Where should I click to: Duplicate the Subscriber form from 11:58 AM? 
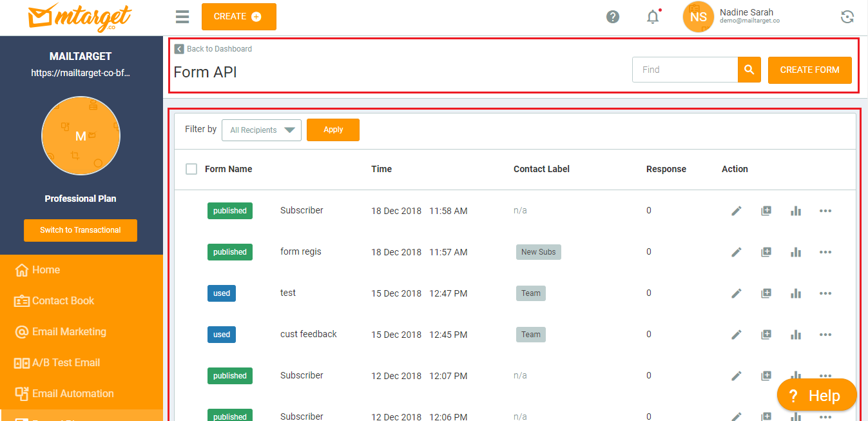766,211
